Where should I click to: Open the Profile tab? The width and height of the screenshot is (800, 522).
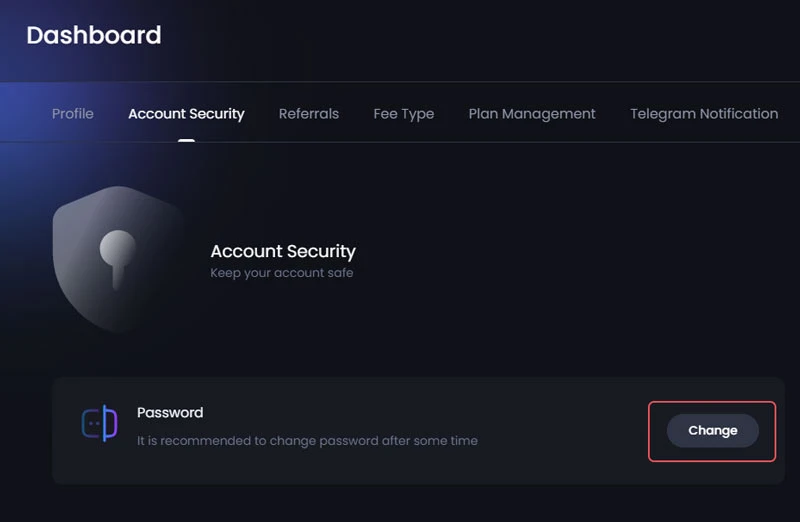point(73,114)
